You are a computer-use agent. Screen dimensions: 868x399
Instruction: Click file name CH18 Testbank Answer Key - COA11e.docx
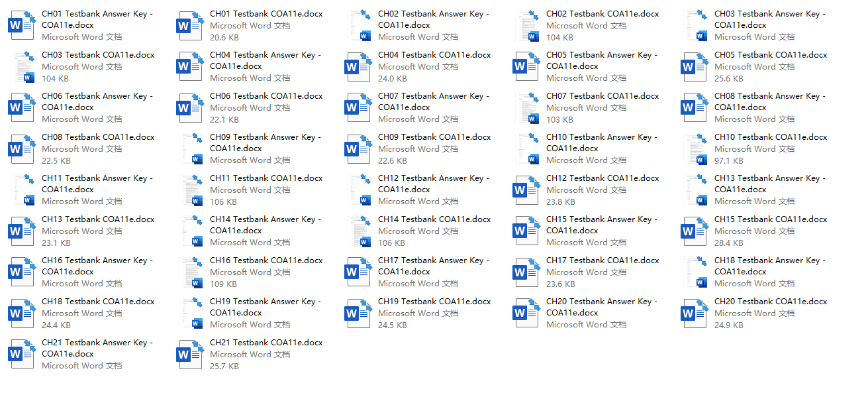770,266
